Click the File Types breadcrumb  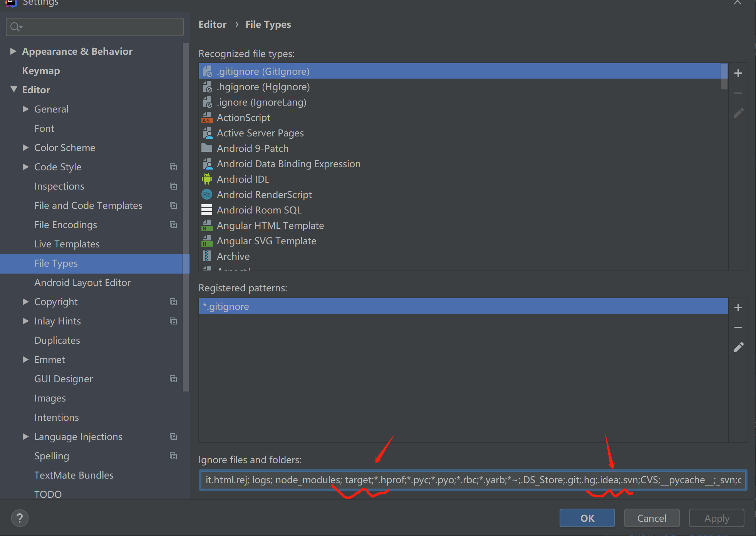268,24
